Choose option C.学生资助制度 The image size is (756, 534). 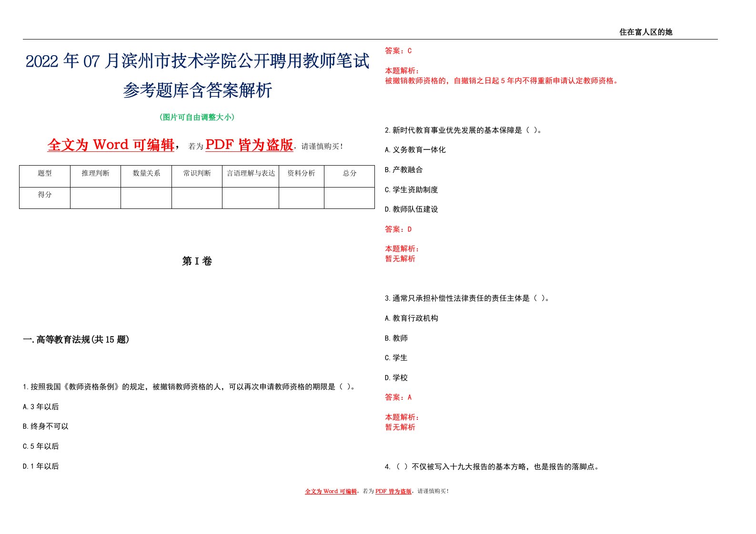pyautogui.click(x=412, y=189)
